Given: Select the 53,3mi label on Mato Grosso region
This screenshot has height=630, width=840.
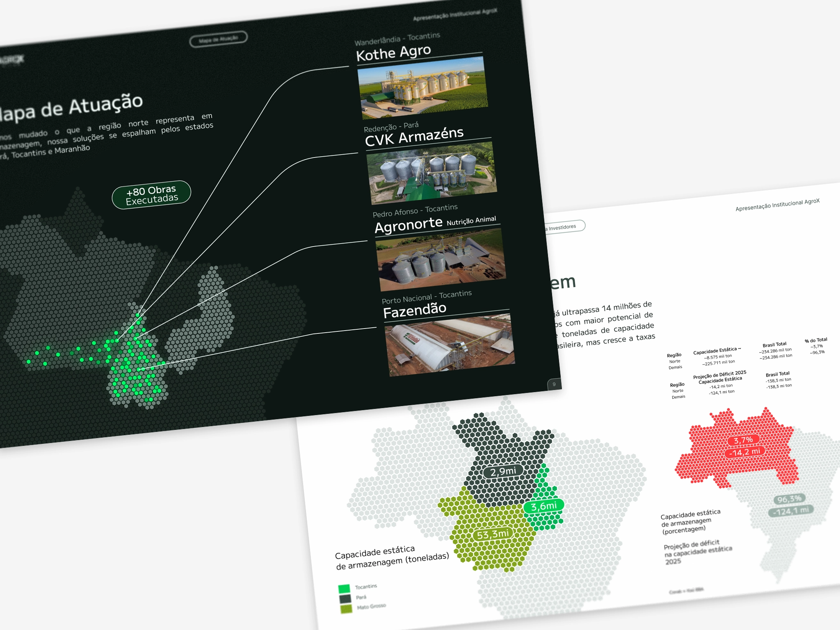Looking at the screenshot, I should point(493,534).
